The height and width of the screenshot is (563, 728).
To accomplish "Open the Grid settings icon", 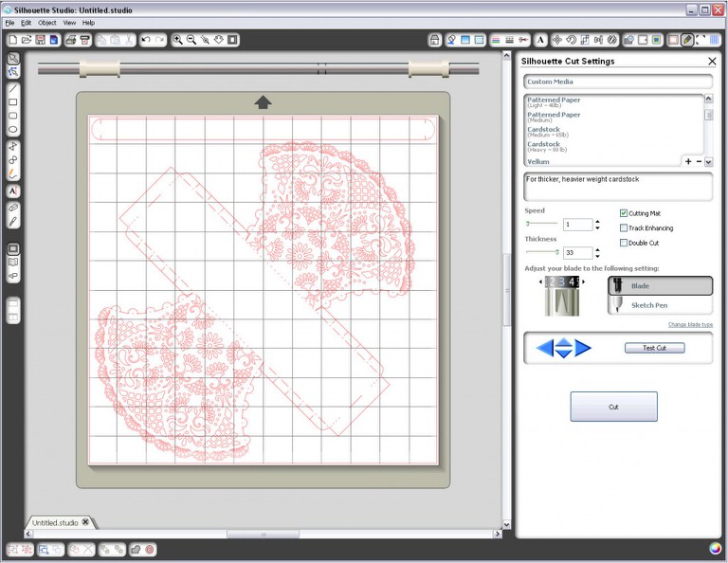I will tap(715, 41).
